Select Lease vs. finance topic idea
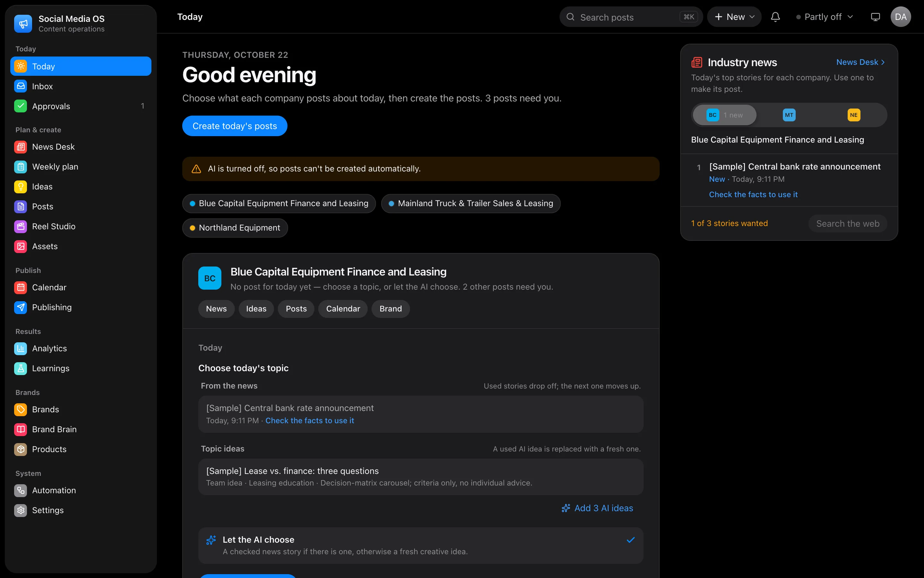 pos(421,477)
